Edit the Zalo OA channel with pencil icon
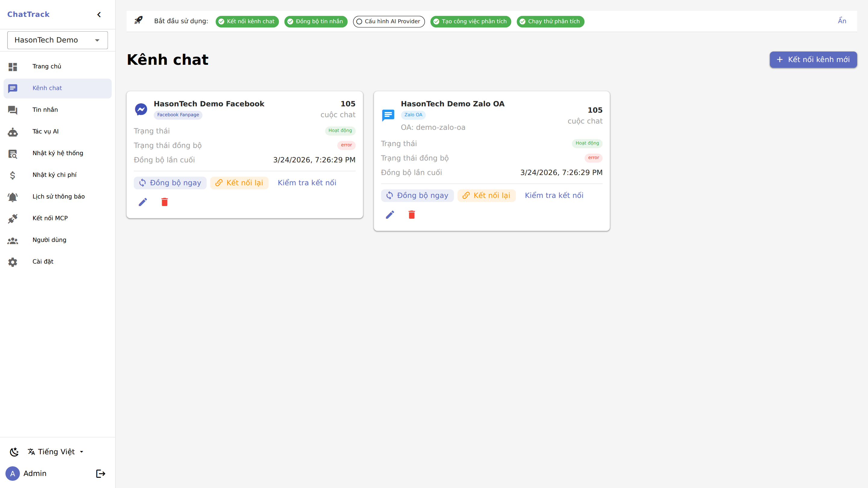This screenshot has height=488, width=868. [x=390, y=214]
